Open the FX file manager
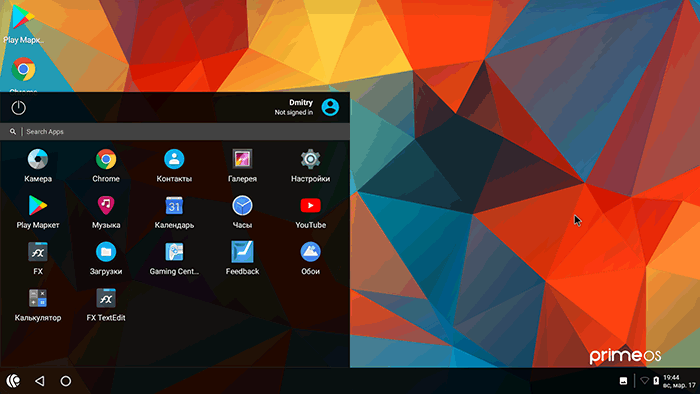 pyautogui.click(x=38, y=258)
